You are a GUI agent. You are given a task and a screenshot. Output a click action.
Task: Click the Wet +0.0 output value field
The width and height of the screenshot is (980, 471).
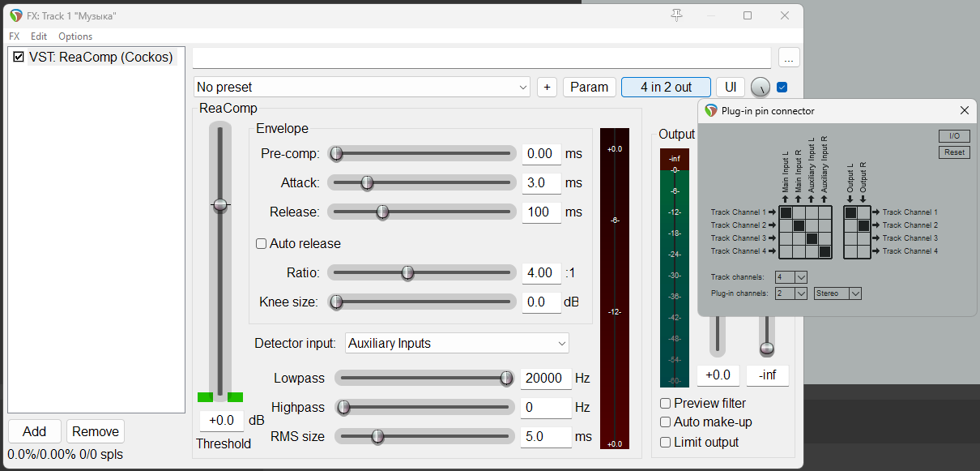[718, 375]
